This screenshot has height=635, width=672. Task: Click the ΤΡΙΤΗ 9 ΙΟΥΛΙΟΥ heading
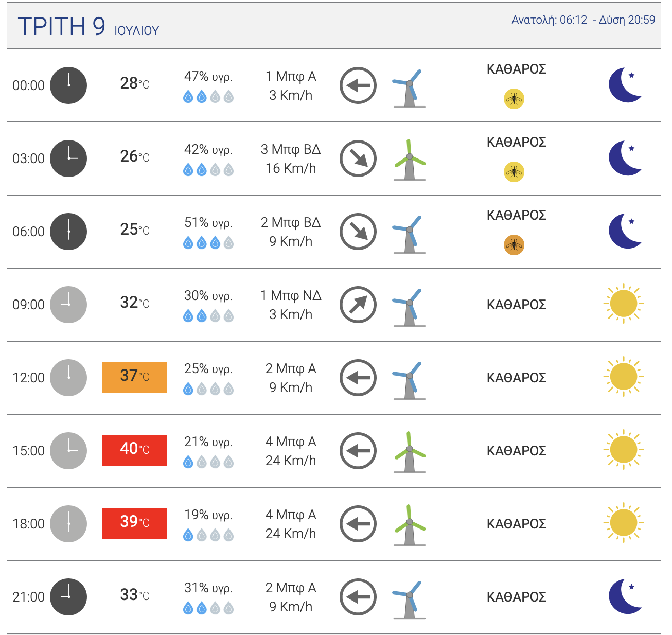click(89, 27)
